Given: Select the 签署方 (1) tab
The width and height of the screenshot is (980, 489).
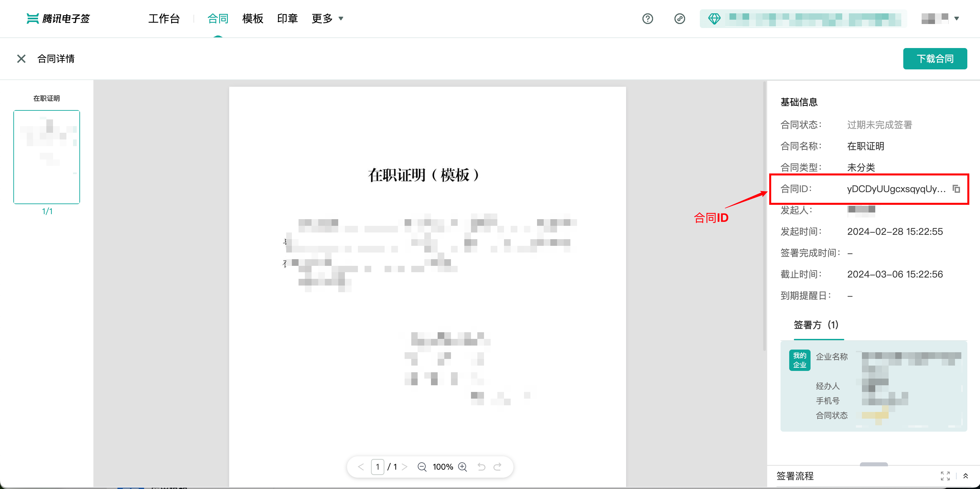Looking at the screenshot, I should coord(816,325).
